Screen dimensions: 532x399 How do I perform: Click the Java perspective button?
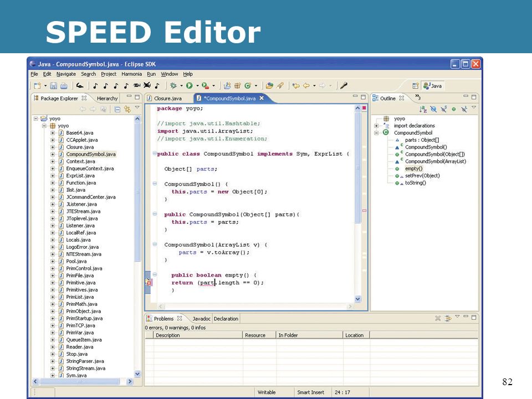(x=433, y=86)
